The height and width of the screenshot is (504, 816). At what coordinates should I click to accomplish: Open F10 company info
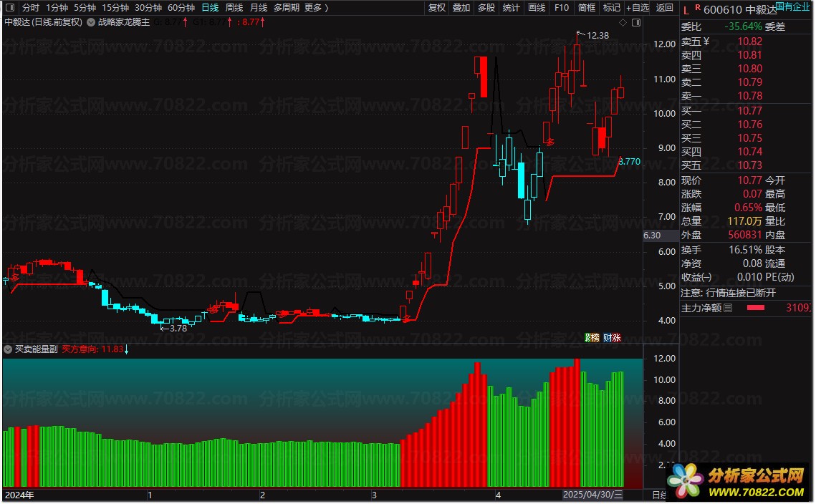562,7
